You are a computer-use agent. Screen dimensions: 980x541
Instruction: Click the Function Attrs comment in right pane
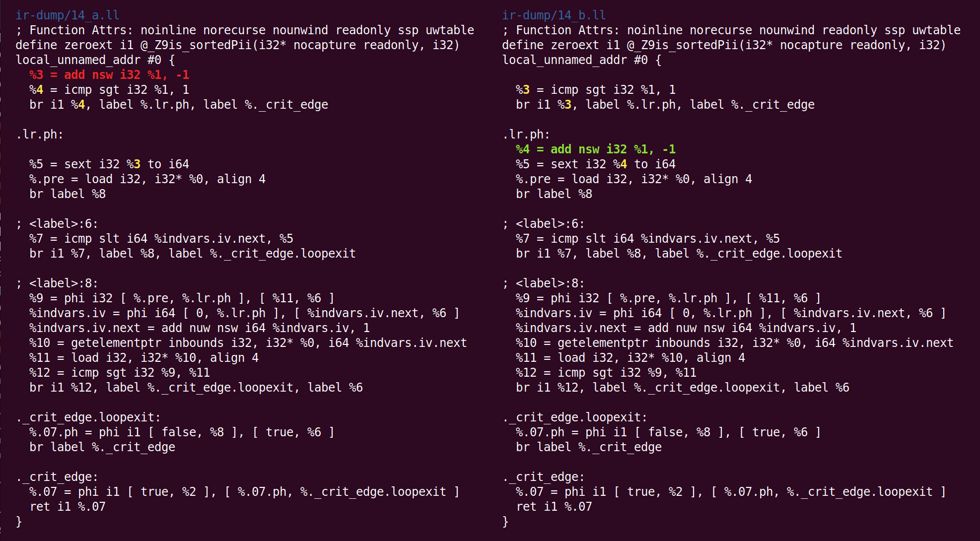tap(731, 30)
